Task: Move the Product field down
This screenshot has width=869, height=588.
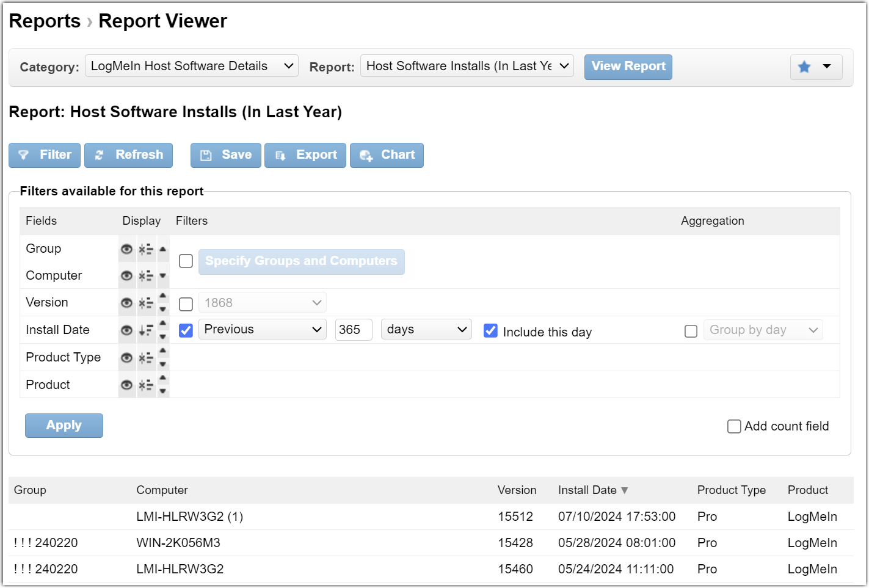Action: click(x=163, y=391)
